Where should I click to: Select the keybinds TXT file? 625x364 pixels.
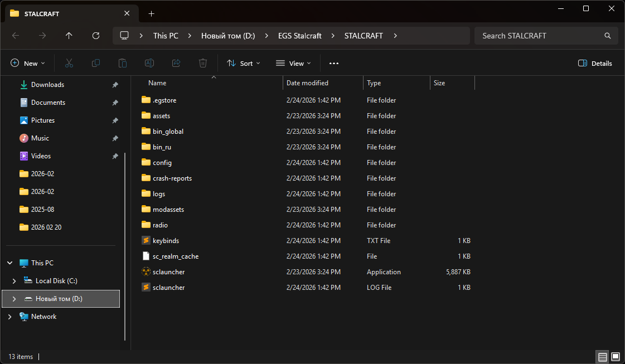(166, 241)
